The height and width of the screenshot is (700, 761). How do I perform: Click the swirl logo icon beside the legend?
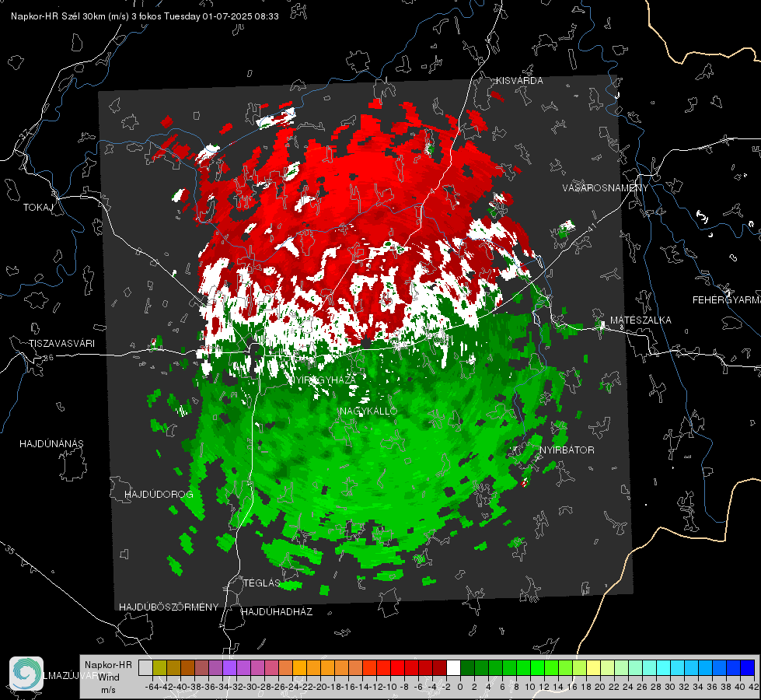point(26,674)
